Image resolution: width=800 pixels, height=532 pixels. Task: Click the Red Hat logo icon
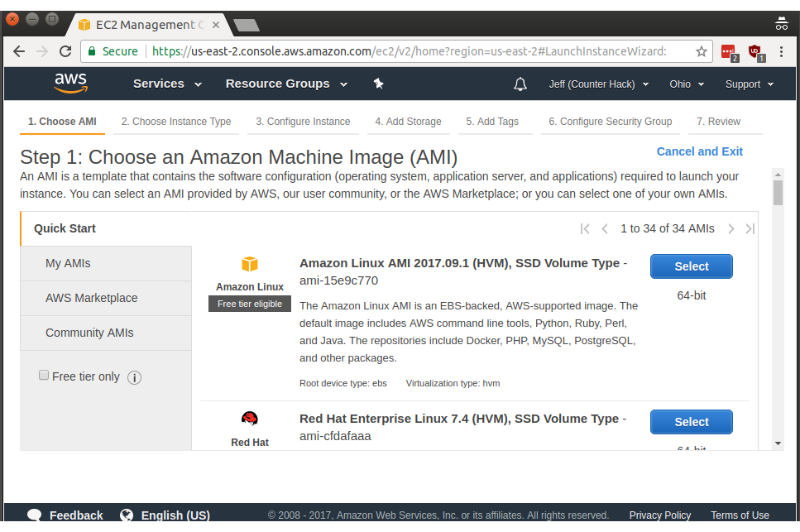250,419
